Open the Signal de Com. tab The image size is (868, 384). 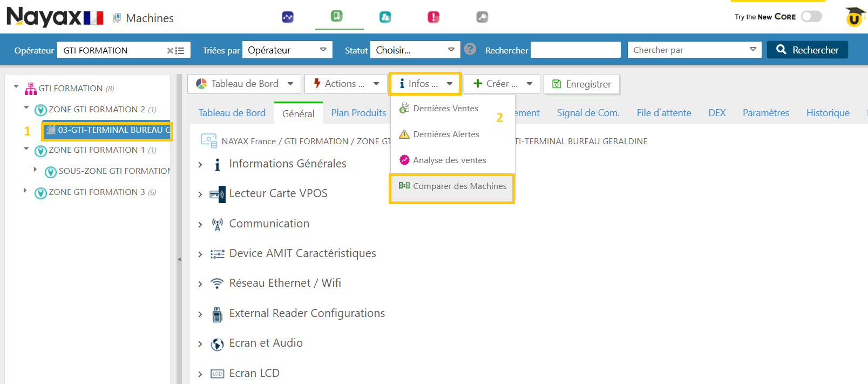point(588,113)
